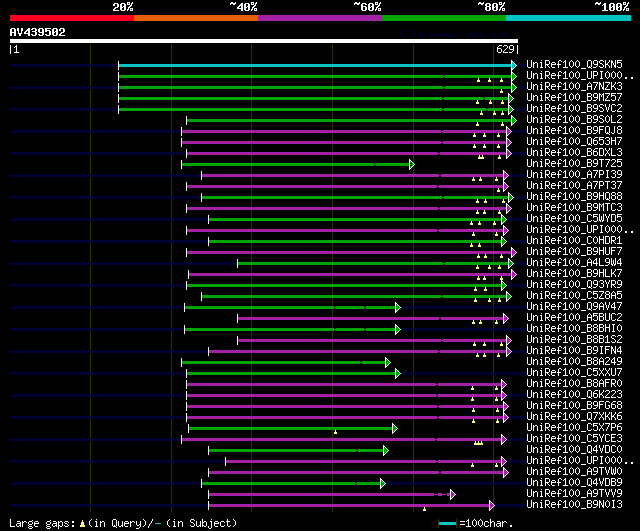Click the orange ~40% identity color segment
Image resolution: width=640 pixels, height=531 pixels.
coord(196,18)
